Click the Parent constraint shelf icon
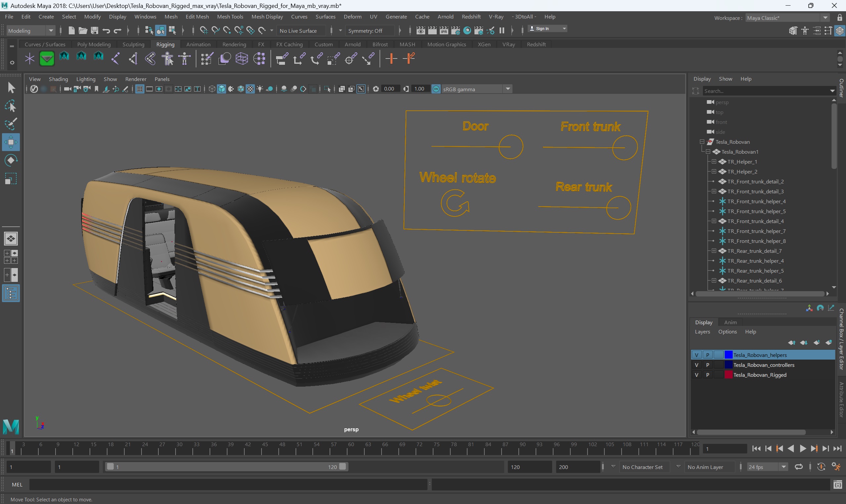This screenshot has height=504, width=846. tap(282, 58)
